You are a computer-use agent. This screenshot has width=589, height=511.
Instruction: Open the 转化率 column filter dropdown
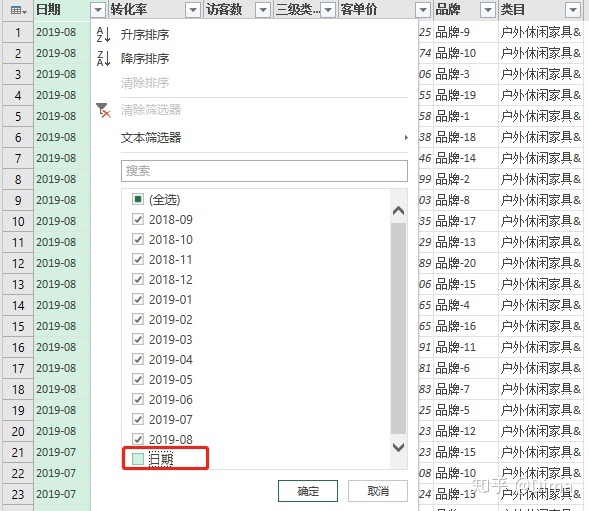(193, 10)
